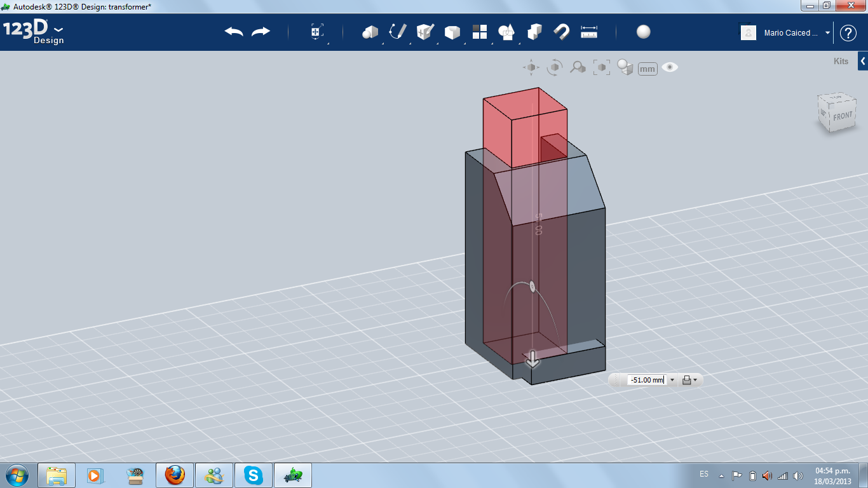The width and height of the screenshot is (868, 488).
Task: Open the extrude operation type dropdown
Action: 690,380
